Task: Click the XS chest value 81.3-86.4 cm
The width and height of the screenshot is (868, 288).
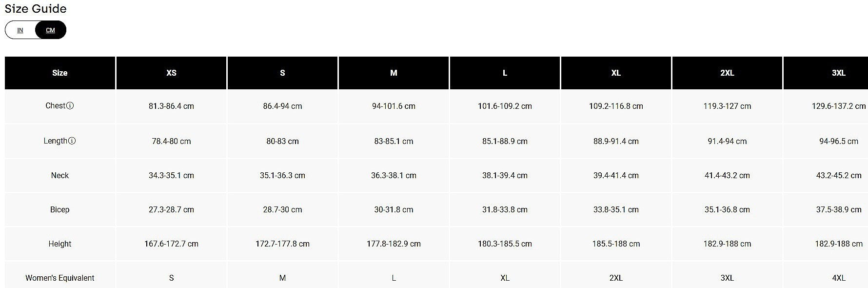Action: click(171, 106)
